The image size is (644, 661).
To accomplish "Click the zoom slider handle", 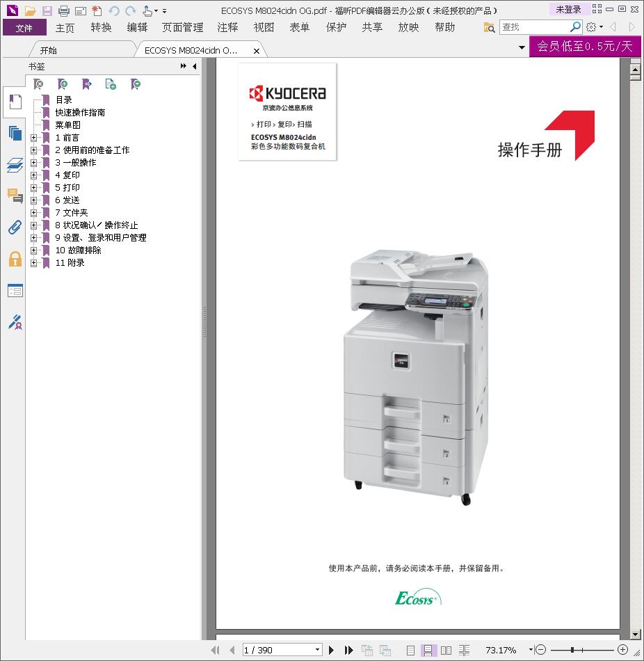I will [572, 650].
